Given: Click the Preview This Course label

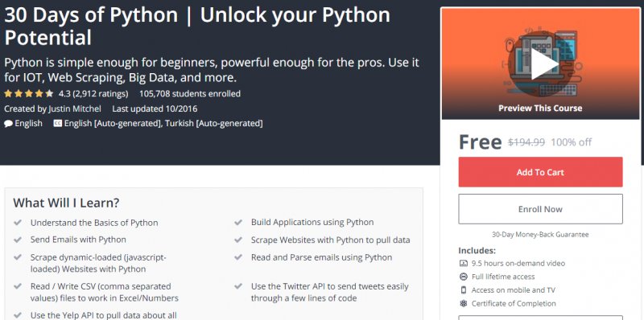Looking at the screenshot, I should [x=540, y=109].
